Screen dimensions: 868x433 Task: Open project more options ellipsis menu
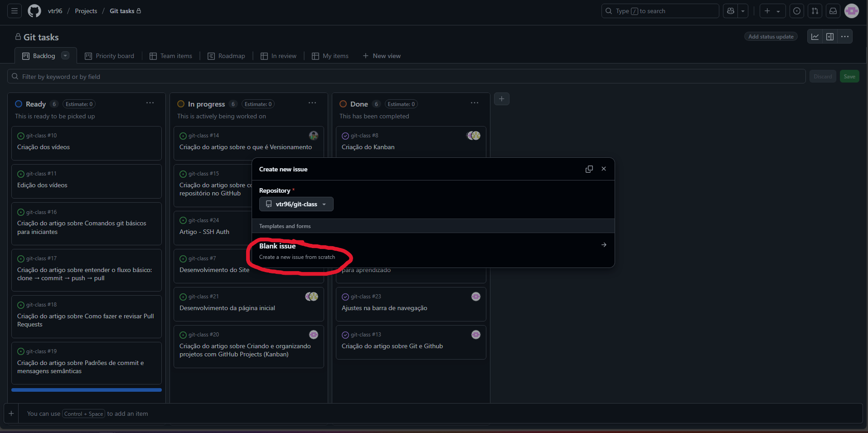(x=845, y=37)
